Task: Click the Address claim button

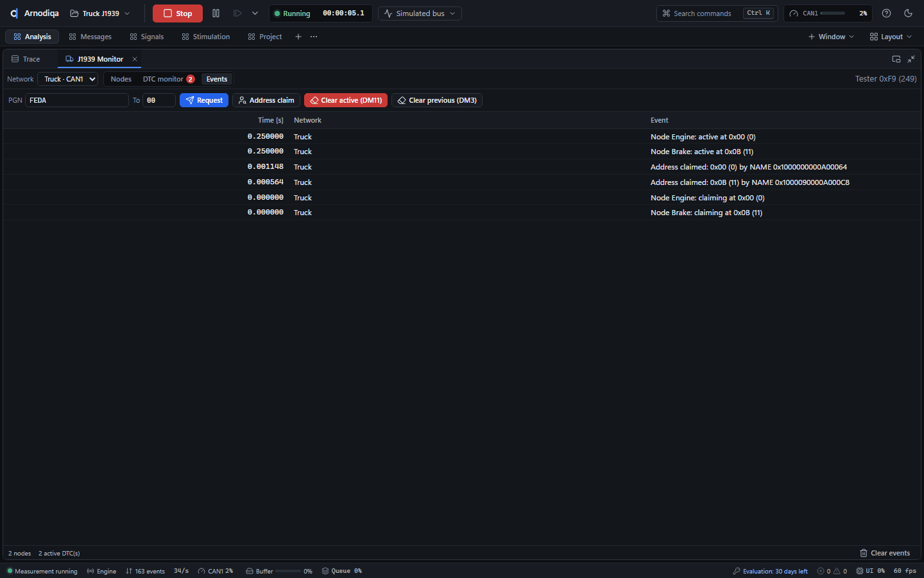Action: point(266,100)
